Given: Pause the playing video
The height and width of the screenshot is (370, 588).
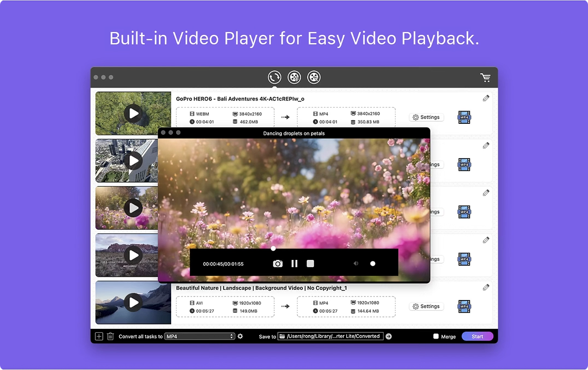Looking at the screenshot, I should coord(294,264).
